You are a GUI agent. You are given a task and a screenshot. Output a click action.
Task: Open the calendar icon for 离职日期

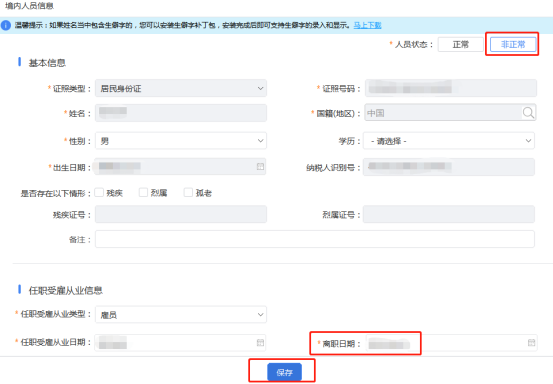click(531, 343)
